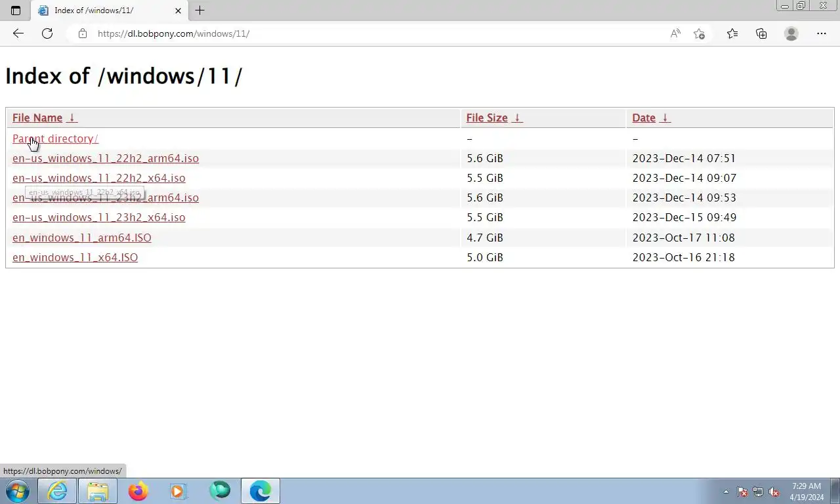
Task: Open the Parent directory link
Action: pyautogui.click(x=55, y=138)
